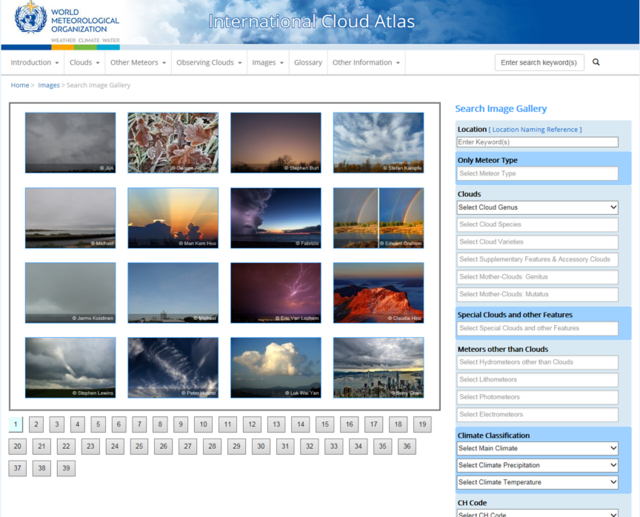Open the Fabrizio storm cloud thumbnail
Screen dimensions: 640x517
pos(276,218)
